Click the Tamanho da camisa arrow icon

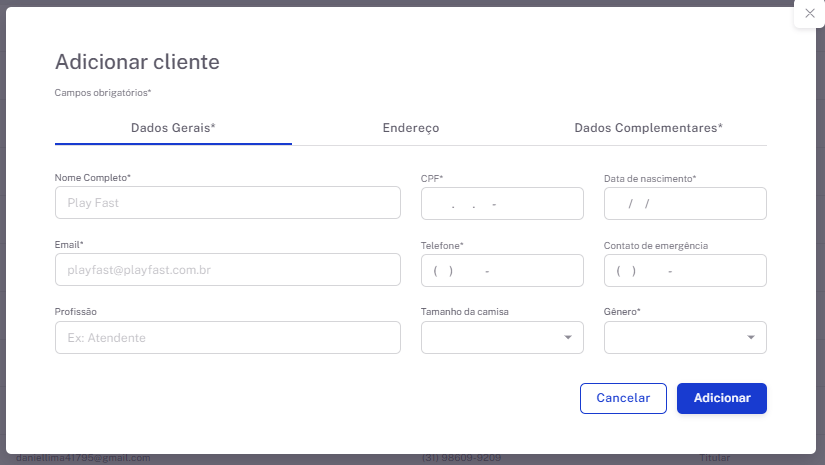pyautogui.click(x=568, y=338)
